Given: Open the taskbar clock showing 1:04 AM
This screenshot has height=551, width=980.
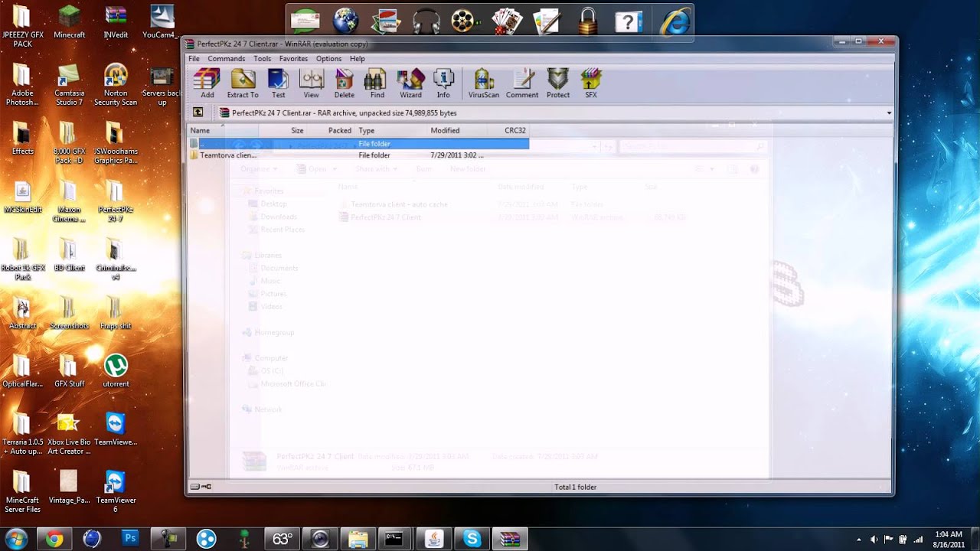Looking at the screenshot, I should [x=949, y=539].
